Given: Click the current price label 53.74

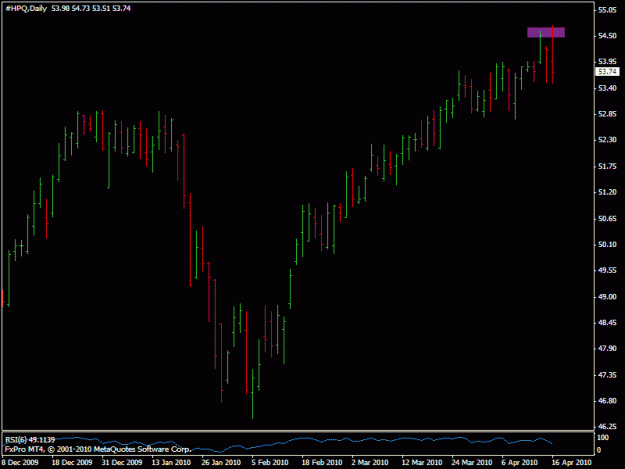Looking at the screenshot, I should 607,72.
